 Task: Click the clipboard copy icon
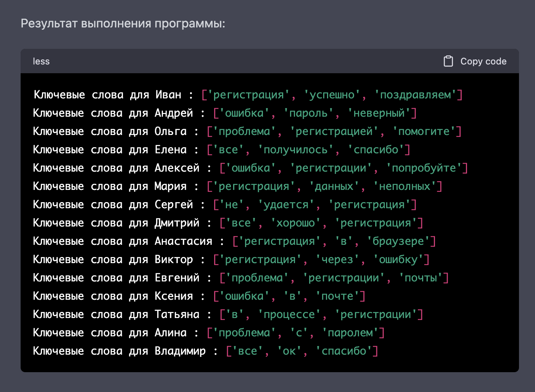[x=448, y=61]
